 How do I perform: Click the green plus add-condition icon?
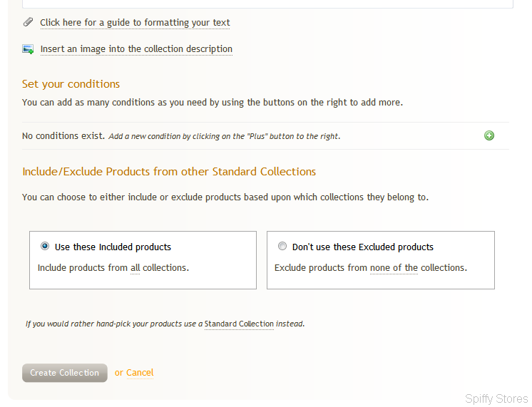489,135
